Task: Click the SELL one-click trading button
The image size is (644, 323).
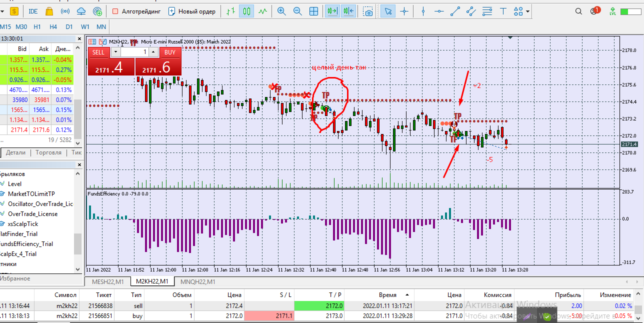Action: pos(99,52)
